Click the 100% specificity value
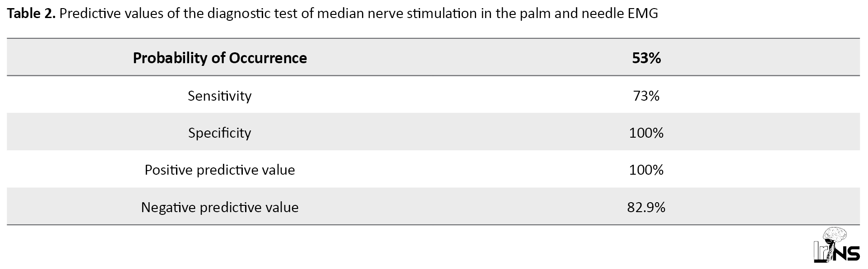The image size is (868, 269). (646, 133)
